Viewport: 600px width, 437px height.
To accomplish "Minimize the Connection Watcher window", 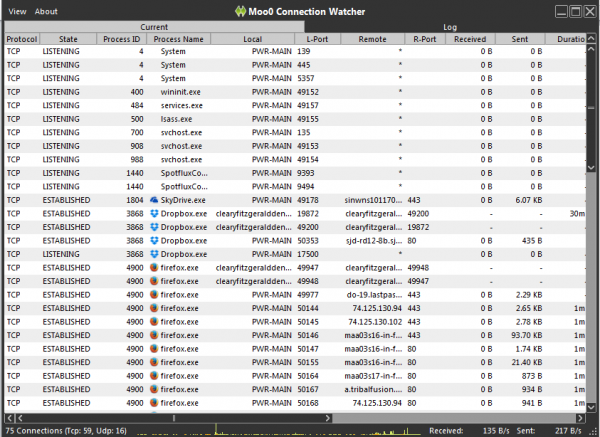I will point(561,11).
